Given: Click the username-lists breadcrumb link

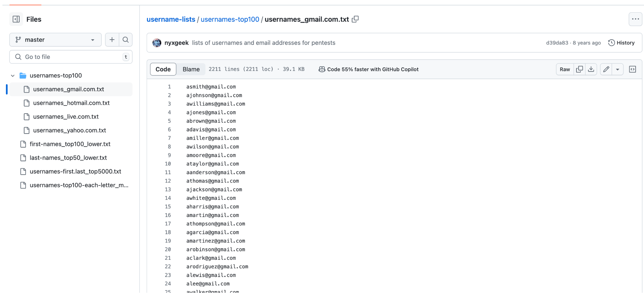Looking at the screenshot, I should [171, 19].
